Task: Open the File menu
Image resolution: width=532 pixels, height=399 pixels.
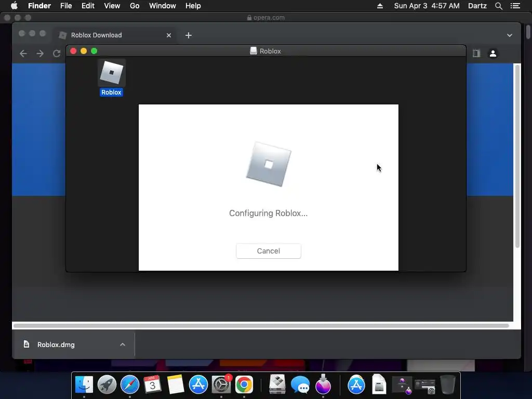Action: [x=66, y=6]
